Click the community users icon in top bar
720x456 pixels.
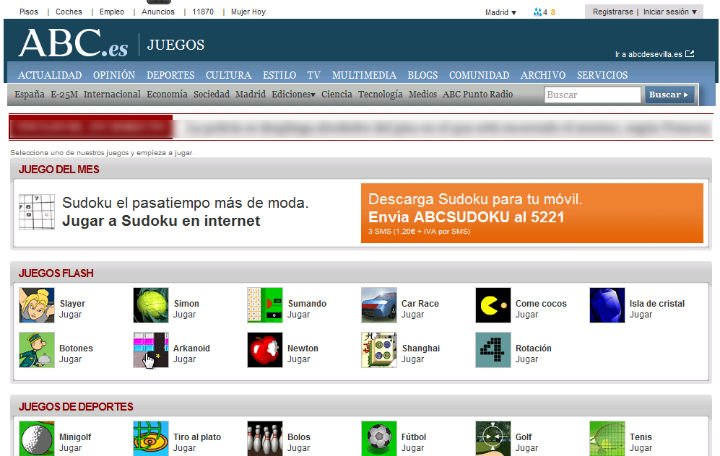tap(537, 12)
